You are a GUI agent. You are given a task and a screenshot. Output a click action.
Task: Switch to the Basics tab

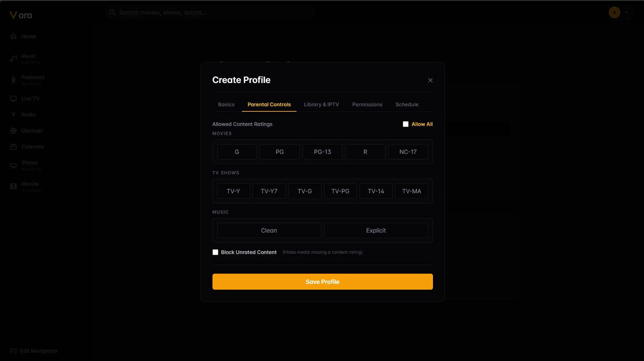226,104
